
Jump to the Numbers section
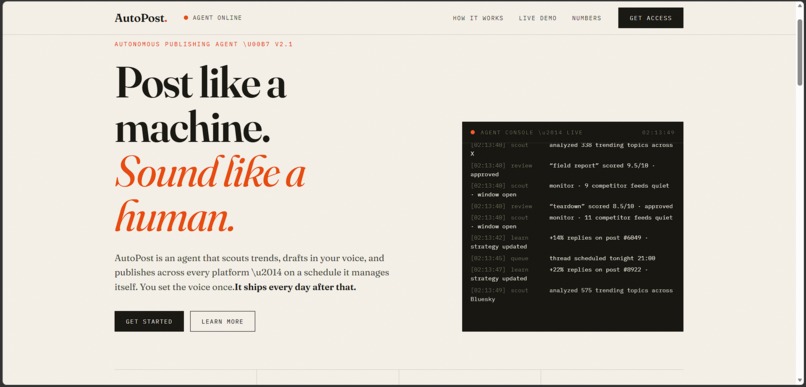(587, 18)
